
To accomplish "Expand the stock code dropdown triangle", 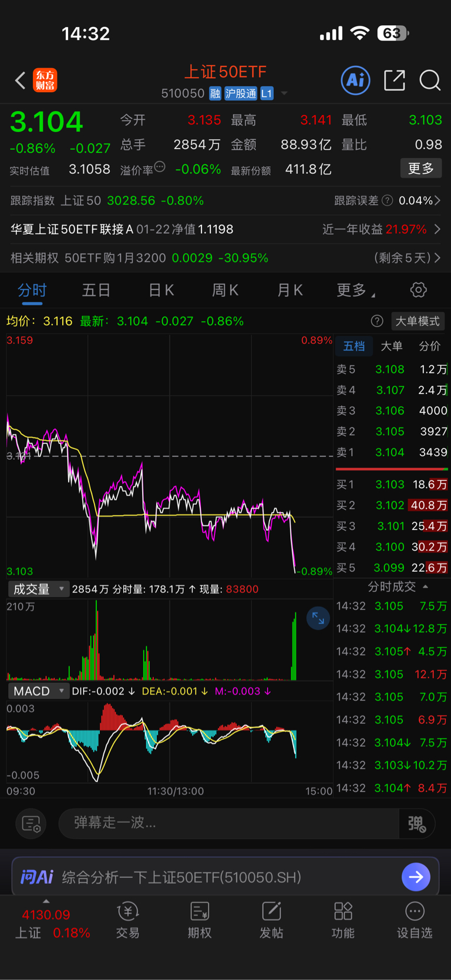I will click(x=284, y=93).
